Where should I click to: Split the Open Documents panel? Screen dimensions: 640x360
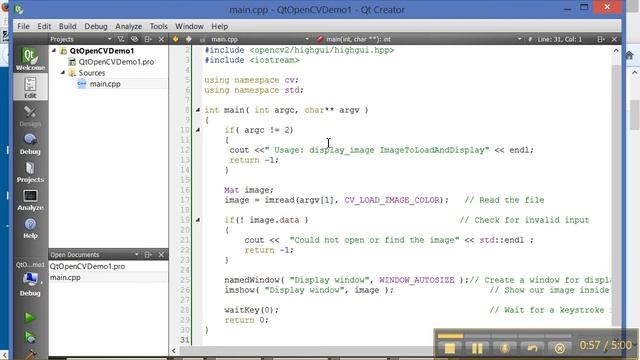tap(148, 254)
